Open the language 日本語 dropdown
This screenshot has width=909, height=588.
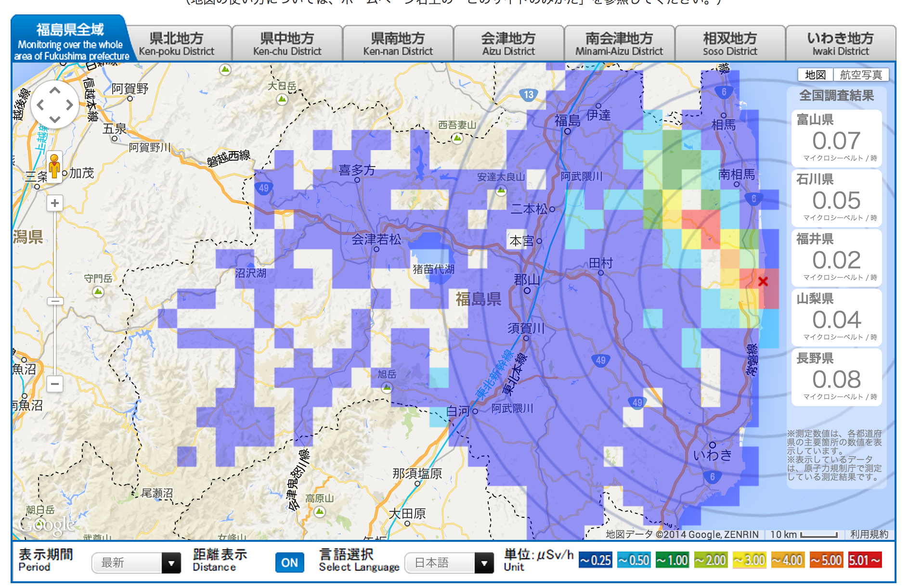tap(449, 562)
